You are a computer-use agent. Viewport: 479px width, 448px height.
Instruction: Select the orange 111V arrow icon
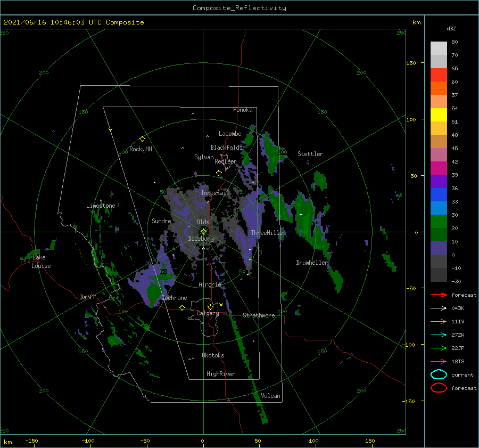coord(439,321)
